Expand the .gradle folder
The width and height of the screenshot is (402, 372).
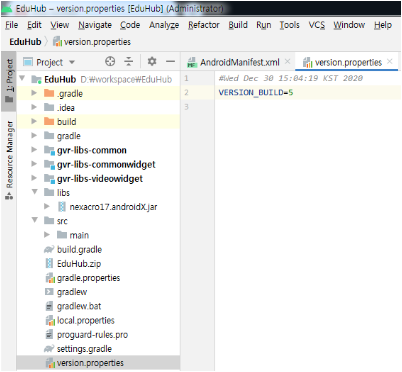pyautogui.click(x=34, y=93)
